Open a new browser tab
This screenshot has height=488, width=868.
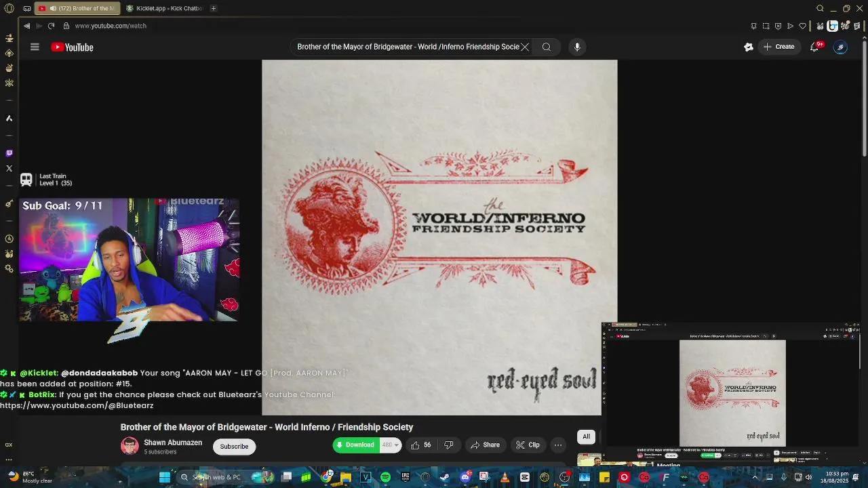[x=213, y=8]
